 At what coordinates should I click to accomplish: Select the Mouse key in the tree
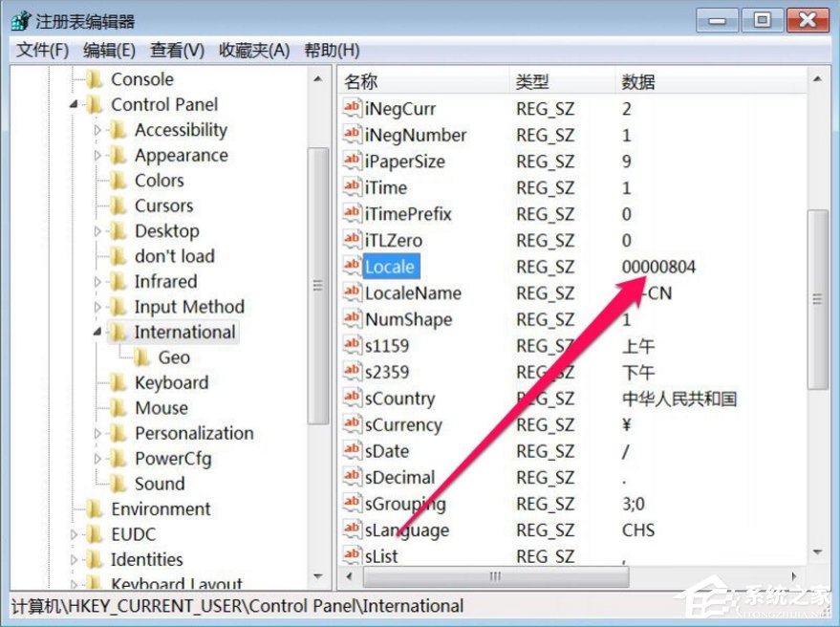click(161, 408)
